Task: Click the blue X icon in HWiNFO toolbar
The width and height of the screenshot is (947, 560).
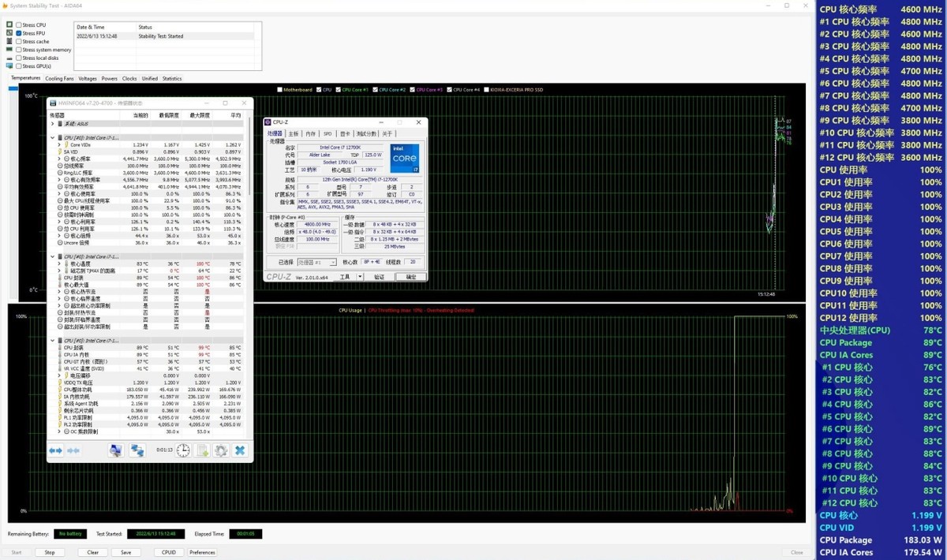Action: coord(240,450)
